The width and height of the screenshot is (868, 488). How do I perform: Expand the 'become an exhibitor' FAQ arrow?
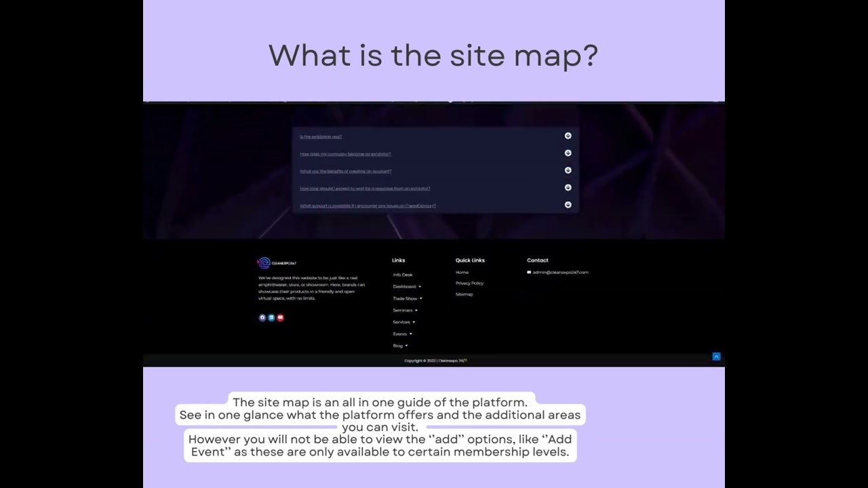click(x=568, y=153)
